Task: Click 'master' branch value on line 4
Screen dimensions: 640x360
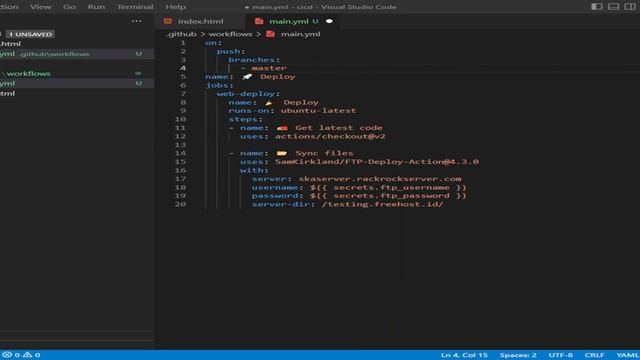Action: pyautogui.click(x=269, y=68)
